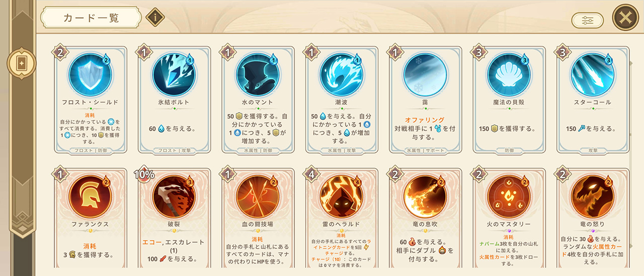The height and width of the screenshot is (276, 644).
Task: Select the 氷結ボルト ice bolt icon
Action: [173, 74]
